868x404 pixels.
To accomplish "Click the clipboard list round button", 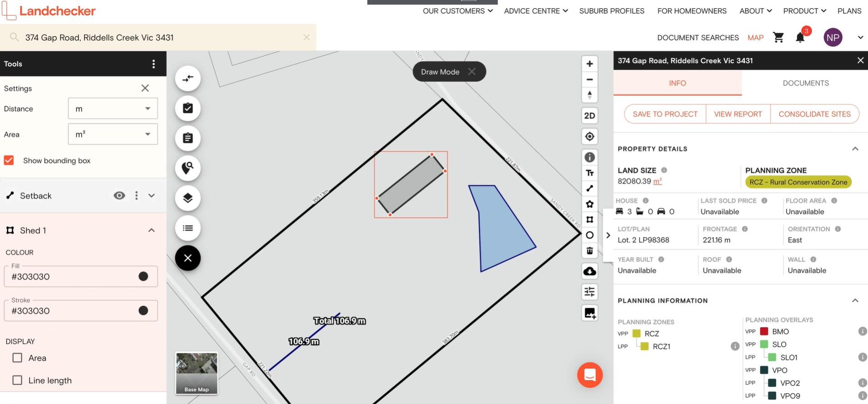I will click(x=188, y=138).
